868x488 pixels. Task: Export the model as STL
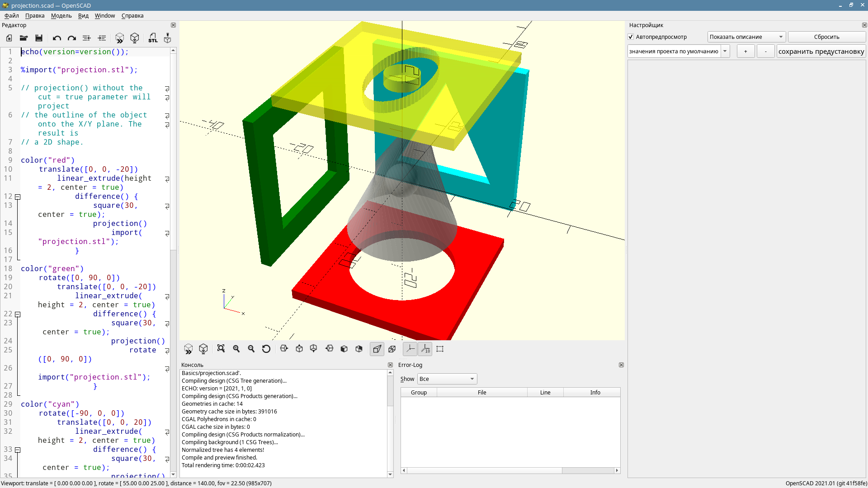coord(153,38)
